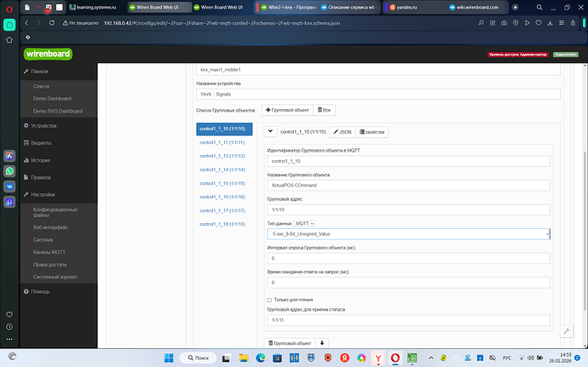The height and width of the screenshot is (367, 588).
Task: Open свойства properties button
Action: pyautogui.click(x=372, y=132)
